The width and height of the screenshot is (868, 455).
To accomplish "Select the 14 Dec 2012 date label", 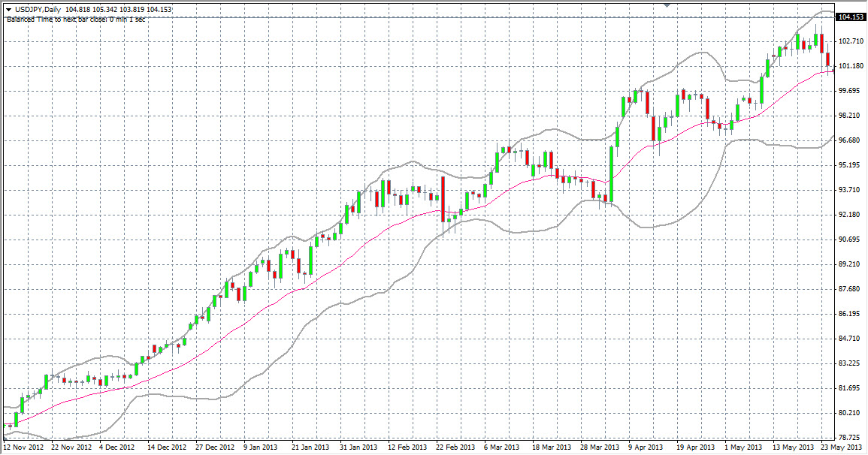I will click(167, 447).
